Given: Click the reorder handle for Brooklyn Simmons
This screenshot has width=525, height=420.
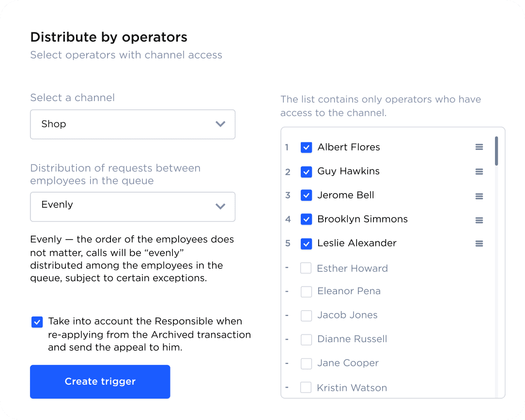Looking at the screenshot, I should [x=479, y=220].
